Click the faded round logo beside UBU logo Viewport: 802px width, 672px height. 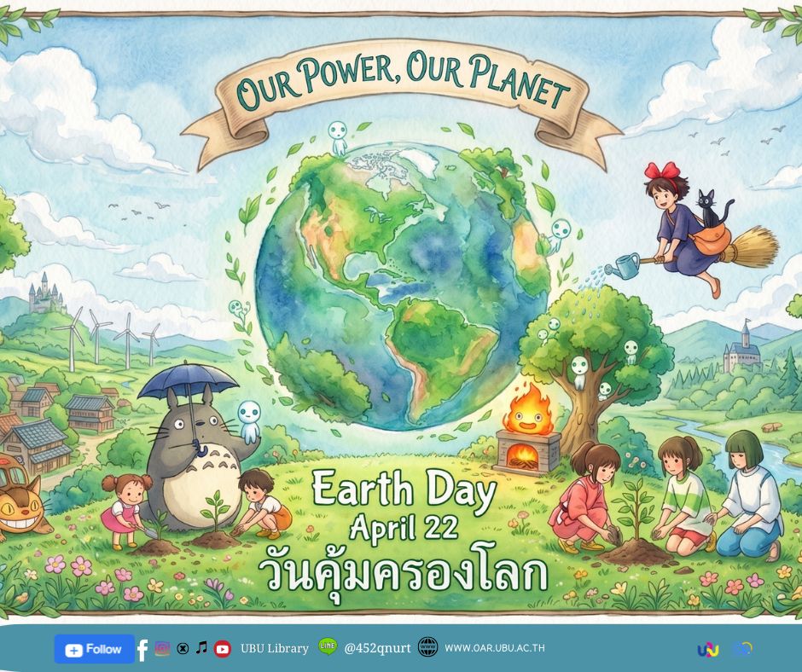pos(742,650)
